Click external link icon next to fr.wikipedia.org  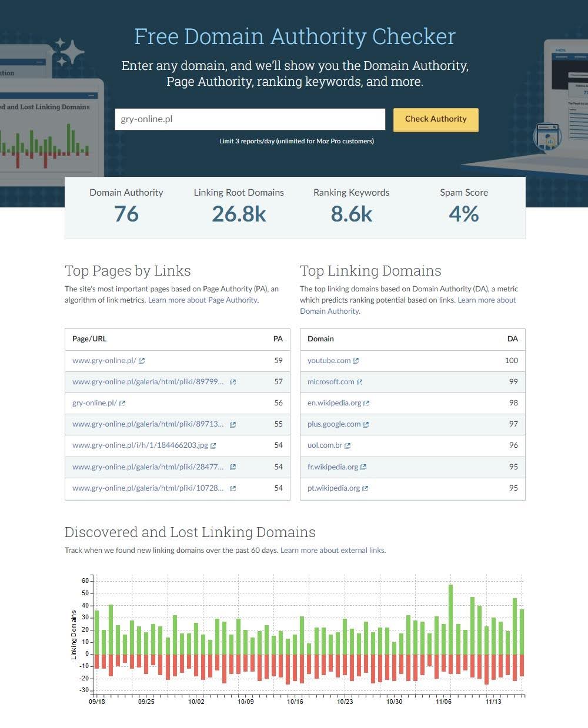click(x=363, y=467)
